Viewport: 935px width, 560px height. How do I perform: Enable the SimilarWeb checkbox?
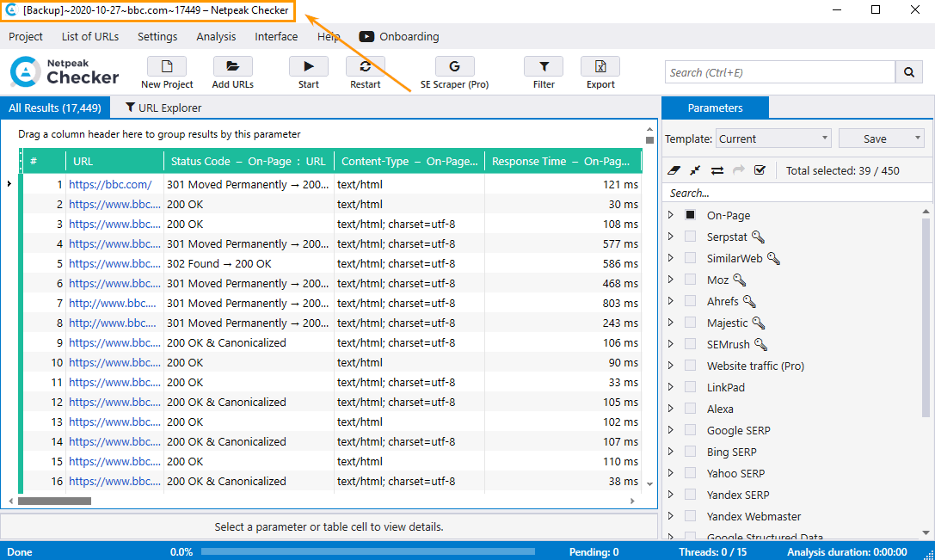pyautogui.click(x=691, y=258)
